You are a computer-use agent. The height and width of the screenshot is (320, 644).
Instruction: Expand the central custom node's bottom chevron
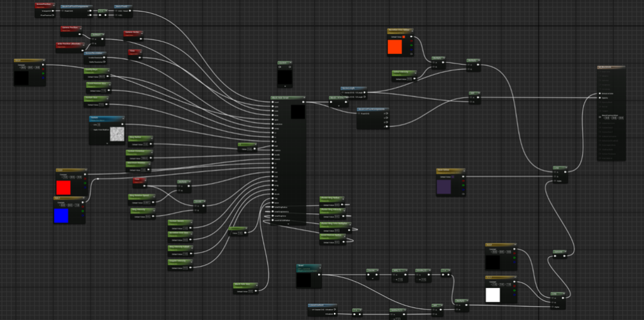[x=288, y=224]
